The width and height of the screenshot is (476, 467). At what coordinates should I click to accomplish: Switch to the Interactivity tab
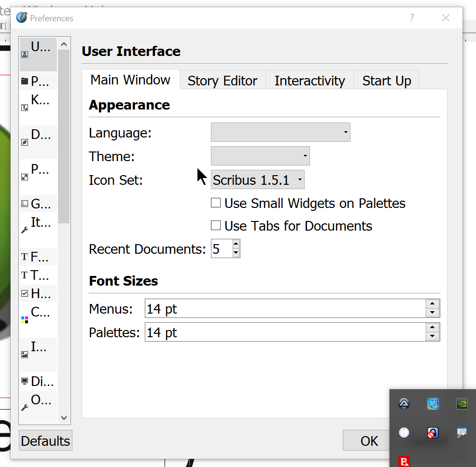pyautogui.click(x=309, y=81)
